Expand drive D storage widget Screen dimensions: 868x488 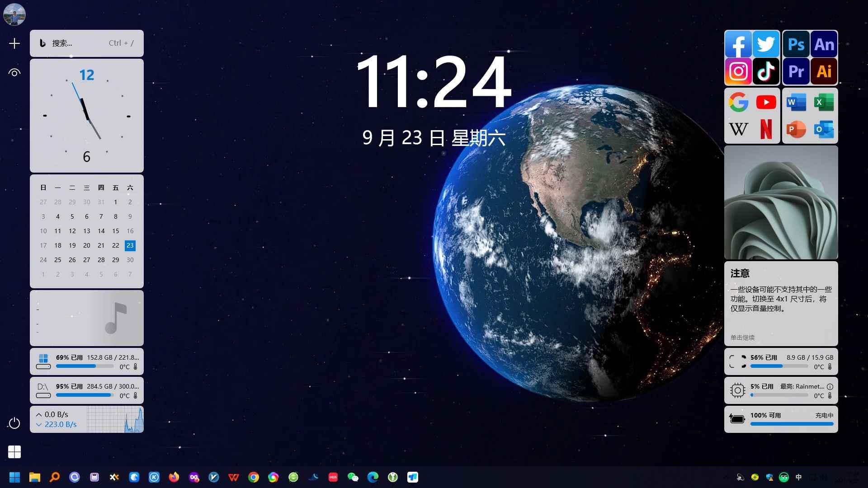click(x=87, y=390)
